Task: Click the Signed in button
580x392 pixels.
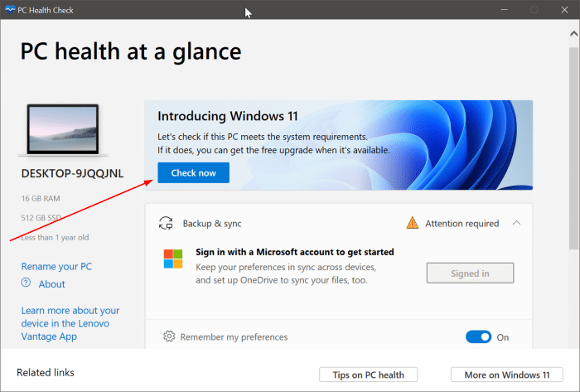Action: coord(470,273)
